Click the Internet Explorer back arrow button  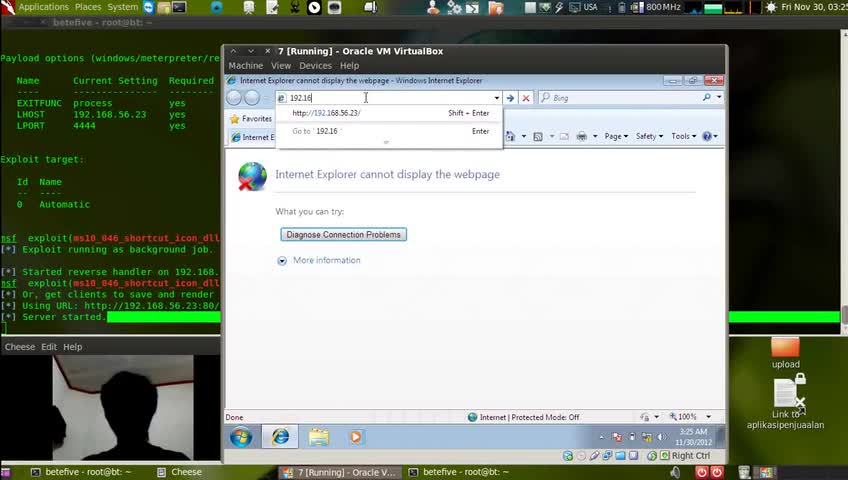tap(234, 97)
